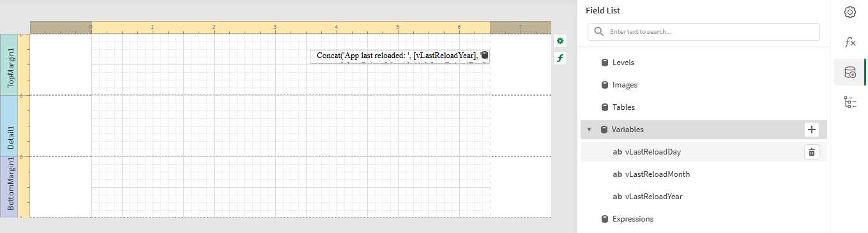
Task: Select the BottomMargin1 band
Action: click(9, 187)
